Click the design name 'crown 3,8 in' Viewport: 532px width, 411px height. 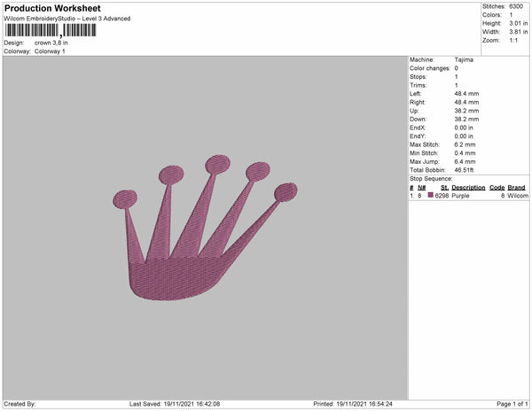click(51, 43)
